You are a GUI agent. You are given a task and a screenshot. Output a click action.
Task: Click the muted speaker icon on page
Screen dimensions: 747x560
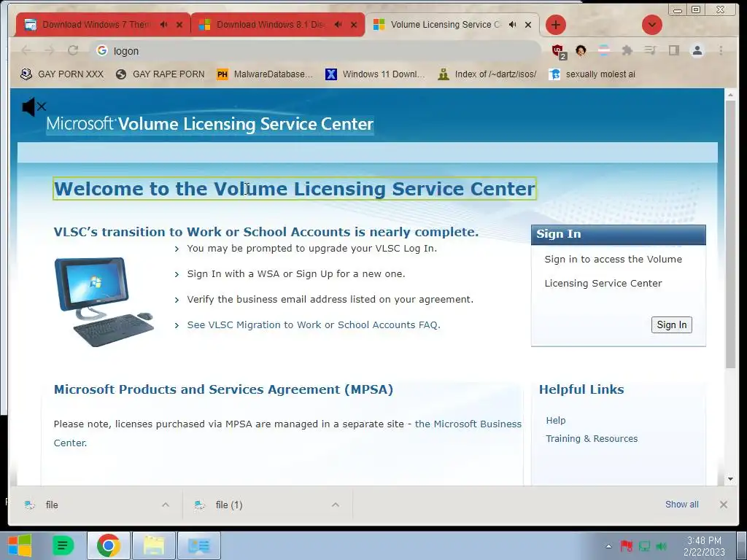pyautogui.click(x=34, y=106)
